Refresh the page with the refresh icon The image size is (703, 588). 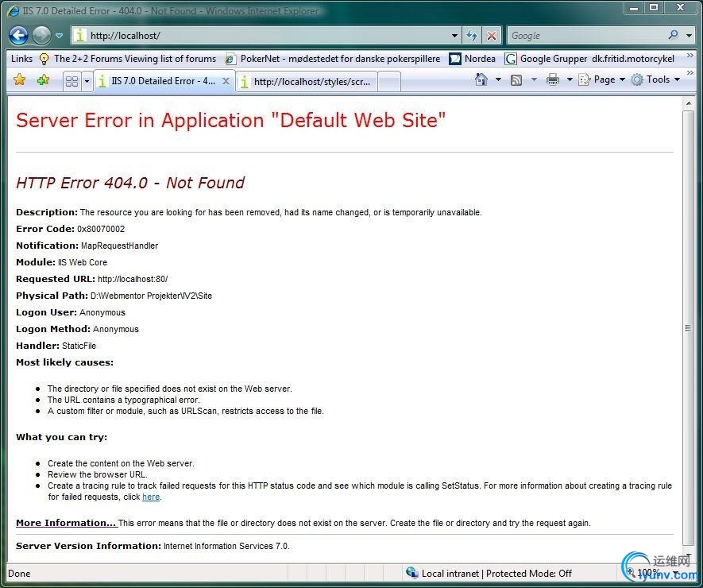(x=472, y=36)
